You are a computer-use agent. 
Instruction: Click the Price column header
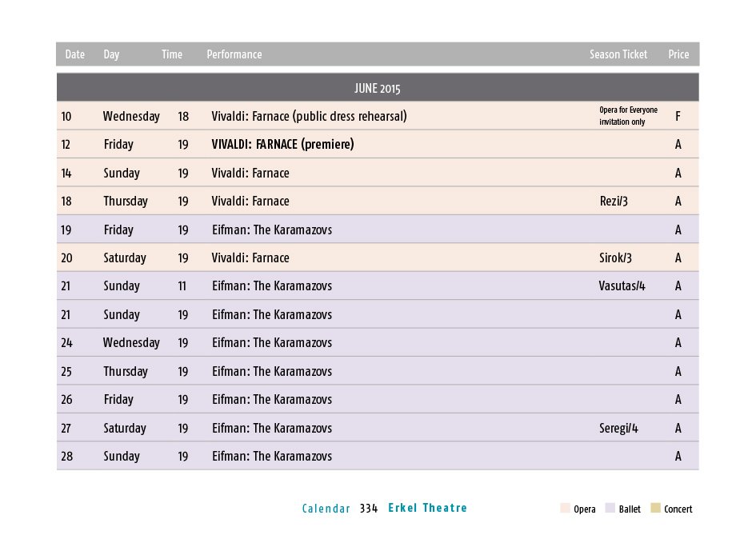(x=678, y=54)
